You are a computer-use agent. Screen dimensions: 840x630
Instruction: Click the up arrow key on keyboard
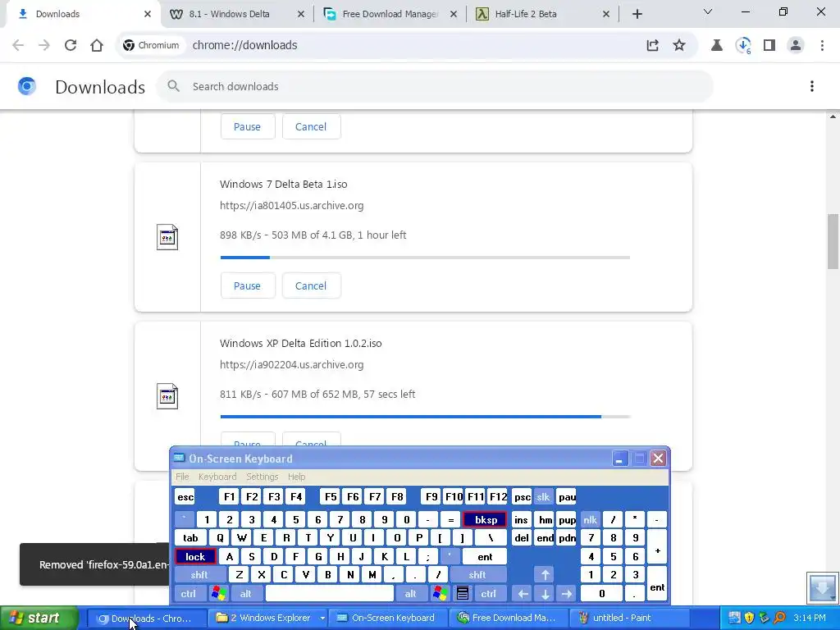point(545,575)
